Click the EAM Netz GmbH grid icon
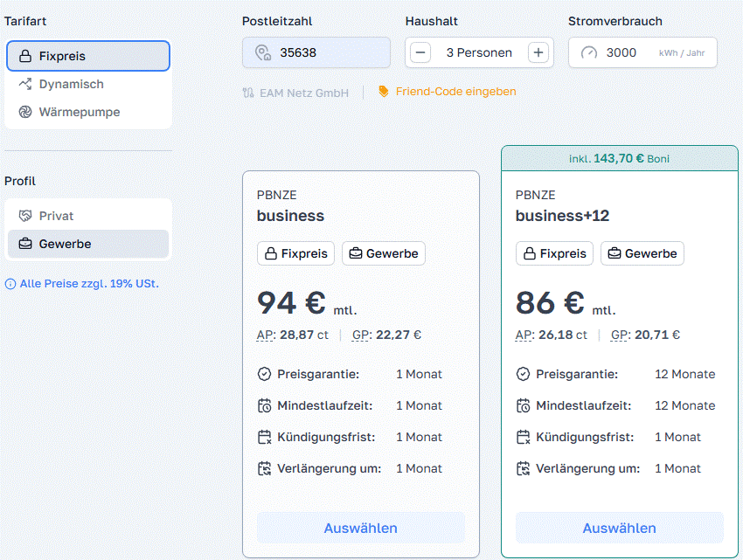The width and height of the screenshot is (743, 560). (248, 93)
